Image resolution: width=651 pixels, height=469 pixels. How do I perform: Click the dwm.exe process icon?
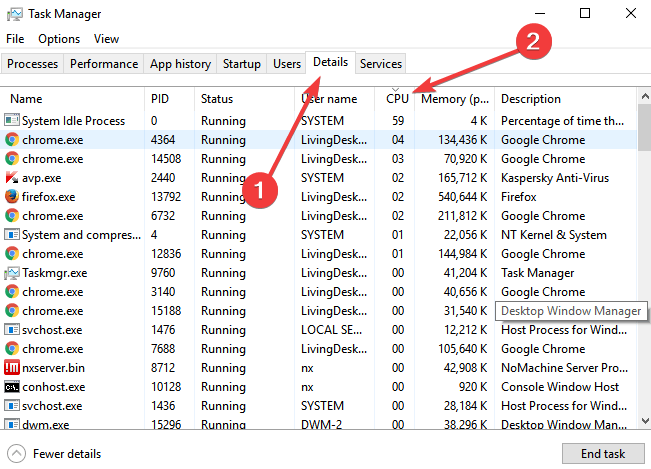(x=12, y=425)
